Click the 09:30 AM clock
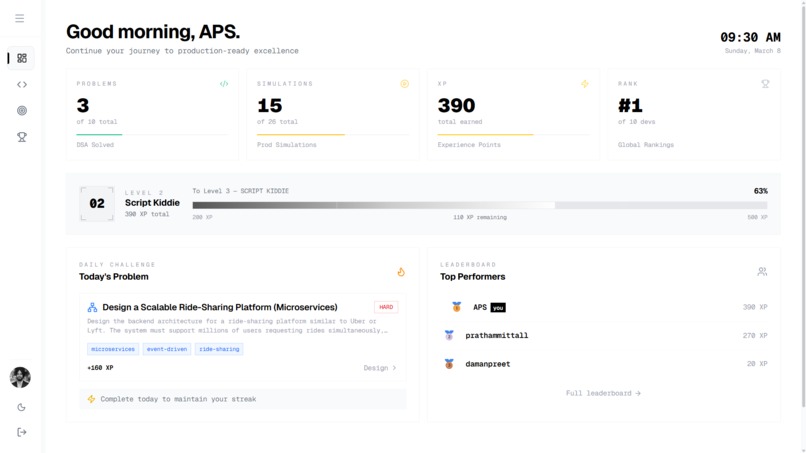The width and height of the screenshot is (806, 453). click(750, 38)
